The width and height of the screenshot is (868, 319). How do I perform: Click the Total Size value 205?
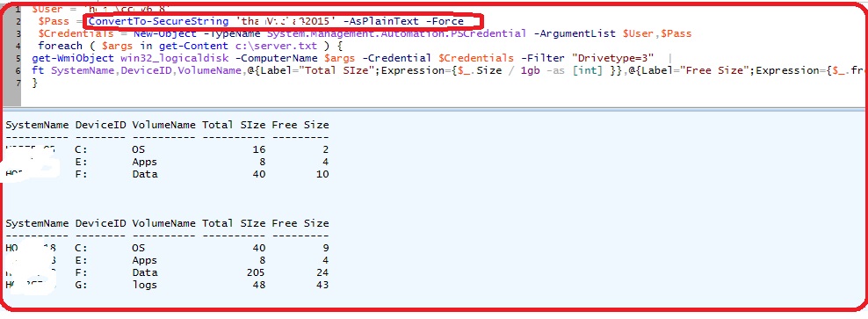coord(256,272)
